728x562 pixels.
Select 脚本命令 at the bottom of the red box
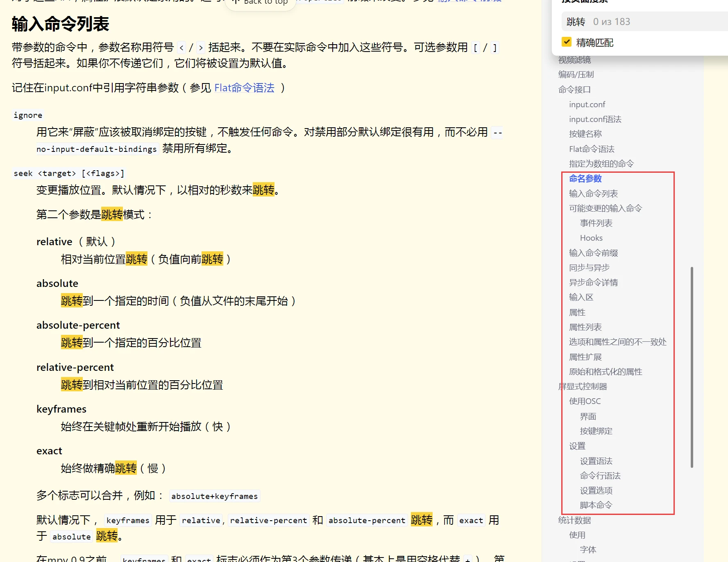click(596, 505)
